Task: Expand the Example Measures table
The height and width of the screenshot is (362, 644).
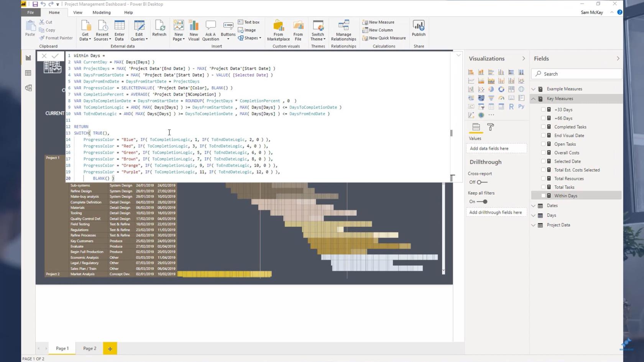Action: click(533, 89)
